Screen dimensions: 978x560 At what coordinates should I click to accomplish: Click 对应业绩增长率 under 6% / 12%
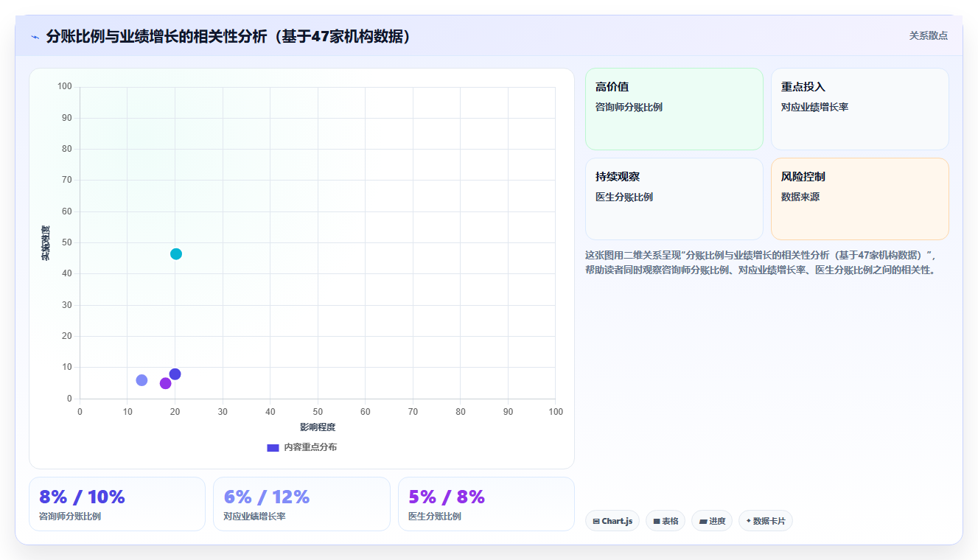click(x=254, y=517)
